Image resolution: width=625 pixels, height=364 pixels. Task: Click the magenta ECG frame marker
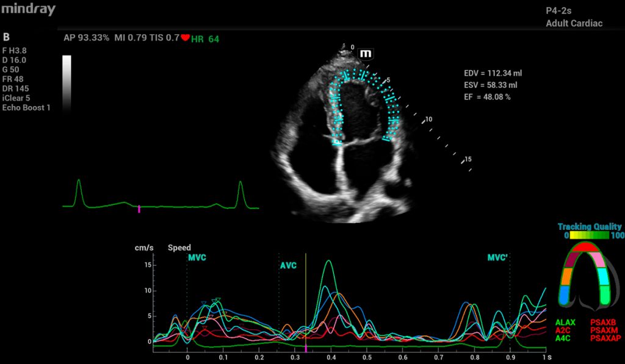click(139, 209)
